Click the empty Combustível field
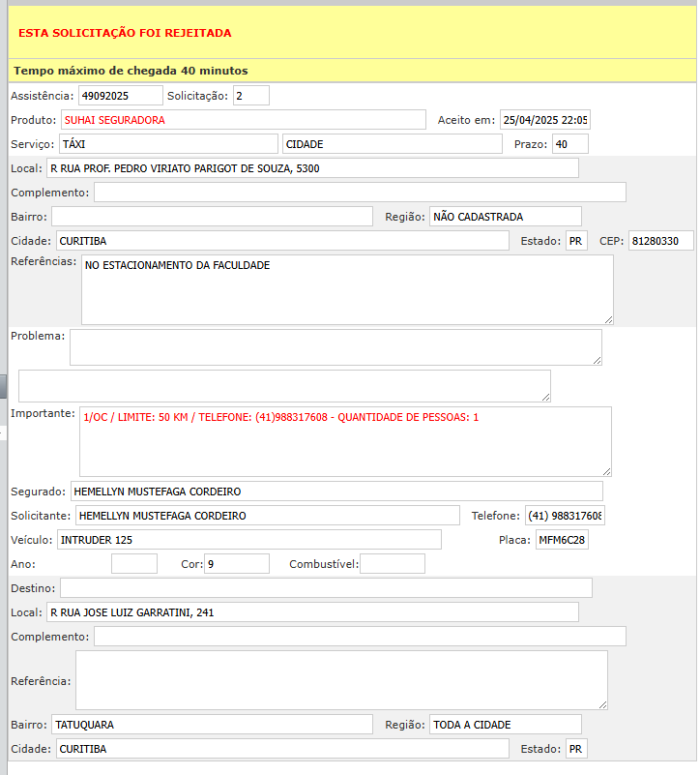Screen dimensions: 700x775 (x=393, y=564)
